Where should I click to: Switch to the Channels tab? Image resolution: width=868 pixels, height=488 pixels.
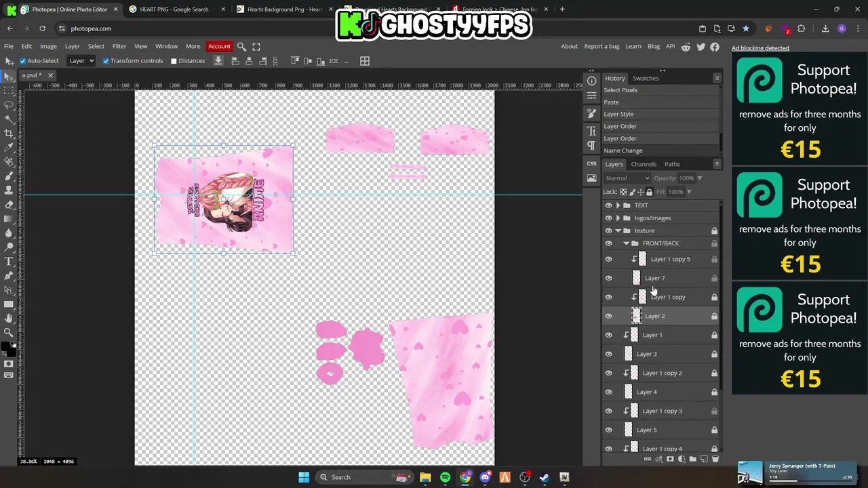click(644, 164)
